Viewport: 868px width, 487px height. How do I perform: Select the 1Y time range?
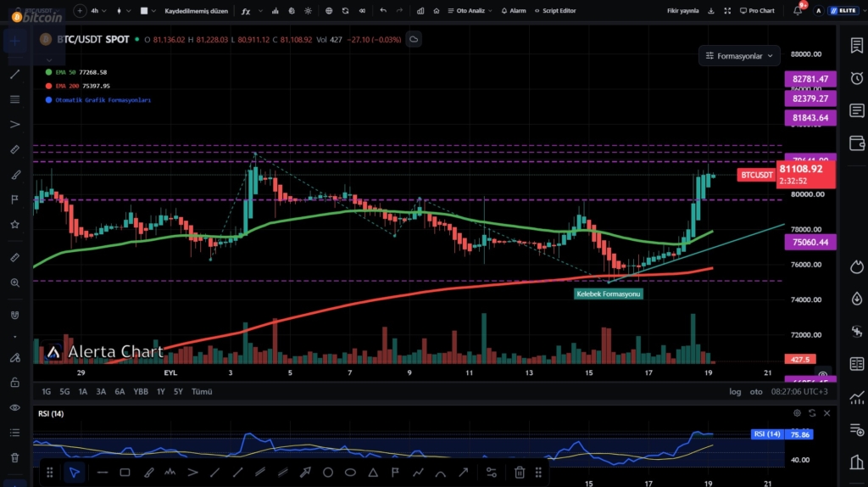160,391
